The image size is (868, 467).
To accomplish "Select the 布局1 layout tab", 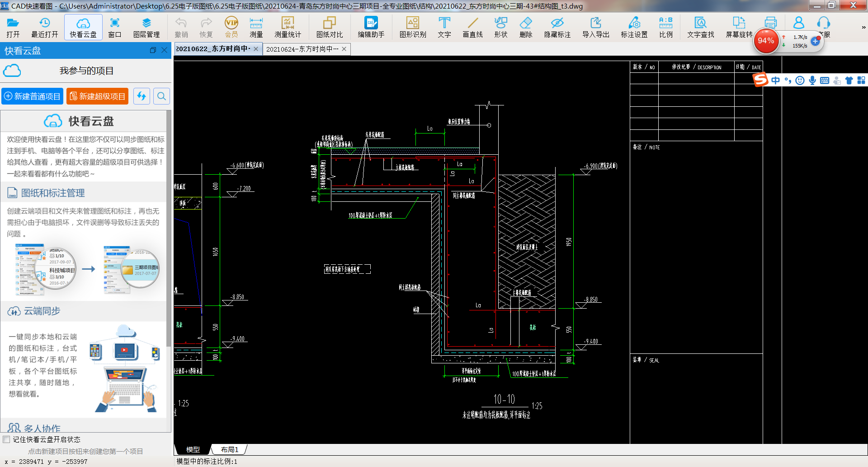I will tap(230, 449).
